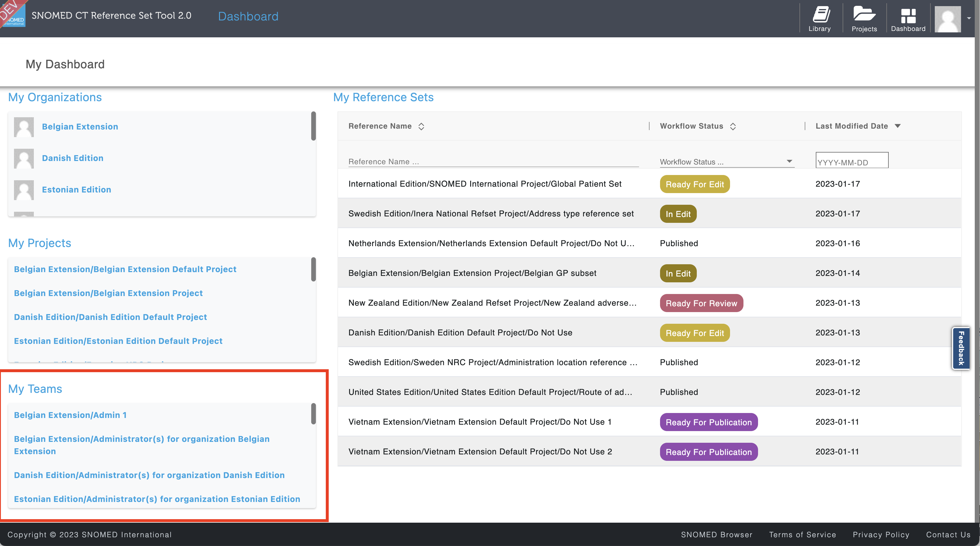980x546 pixels.
Task: Open New Zealand adverse reference set row
Action: (x=492, y=303)
